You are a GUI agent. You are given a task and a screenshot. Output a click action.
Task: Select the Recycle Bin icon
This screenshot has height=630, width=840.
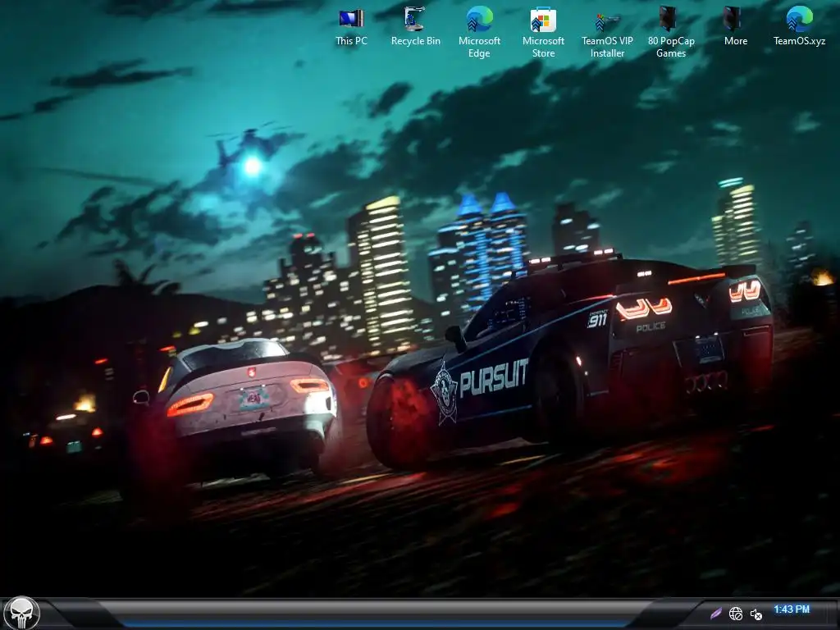click(415, 27)
